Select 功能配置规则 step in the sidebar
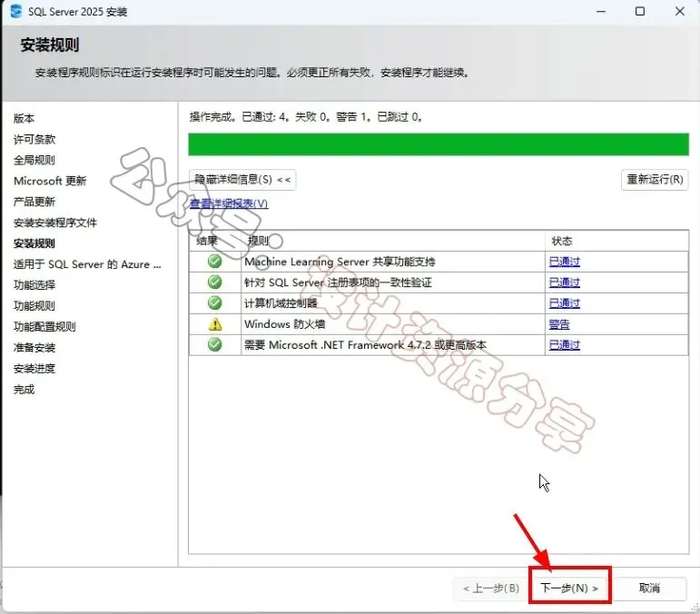This screenshot has width=700, height=614. pos(44,326)
